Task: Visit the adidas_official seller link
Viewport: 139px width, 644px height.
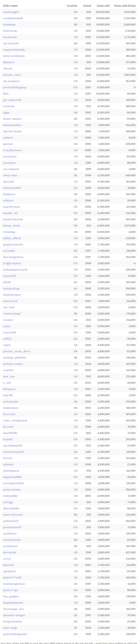Action: point(12,238)
